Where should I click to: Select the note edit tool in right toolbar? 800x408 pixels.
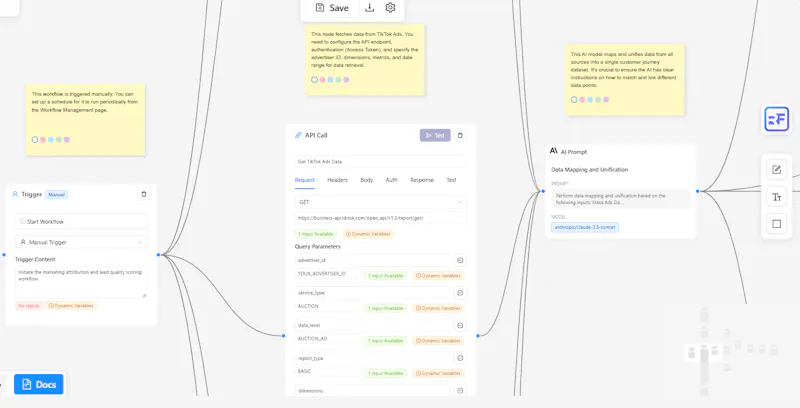click(777, 170)
